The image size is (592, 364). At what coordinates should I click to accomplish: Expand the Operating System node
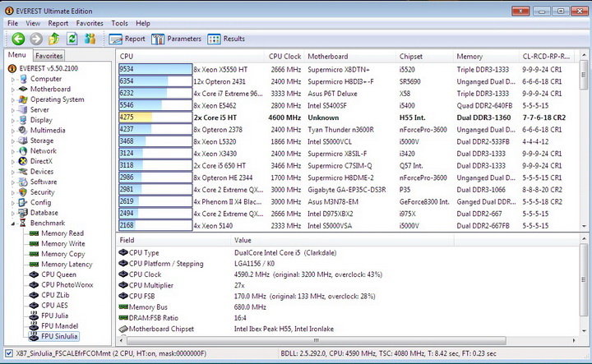click(12, 100)
